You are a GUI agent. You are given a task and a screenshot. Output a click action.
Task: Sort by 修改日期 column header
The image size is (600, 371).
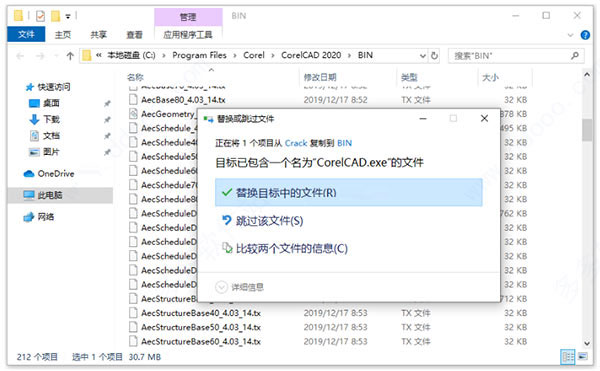(x=320, y=77)
